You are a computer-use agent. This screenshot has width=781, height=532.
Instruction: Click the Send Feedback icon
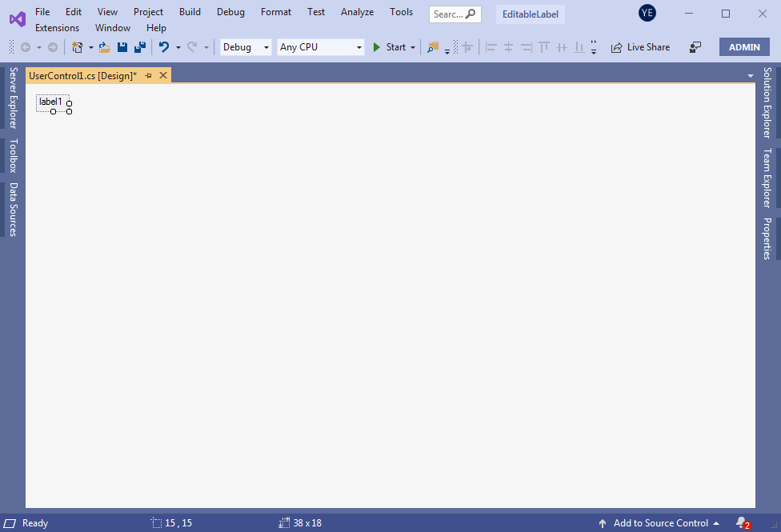tap(695, 47)
